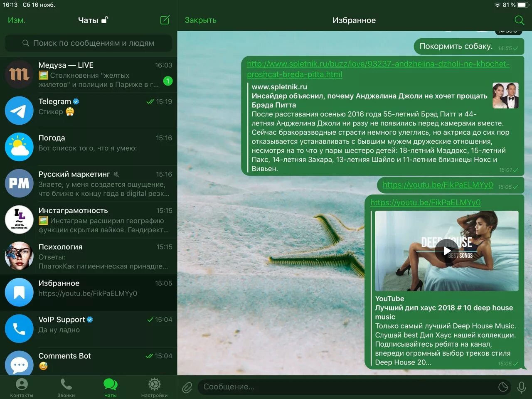The height and width of the screenshot is (399, 532).
Task: Tap the www.spletnik.ru site name
Action: pos(279,87)
